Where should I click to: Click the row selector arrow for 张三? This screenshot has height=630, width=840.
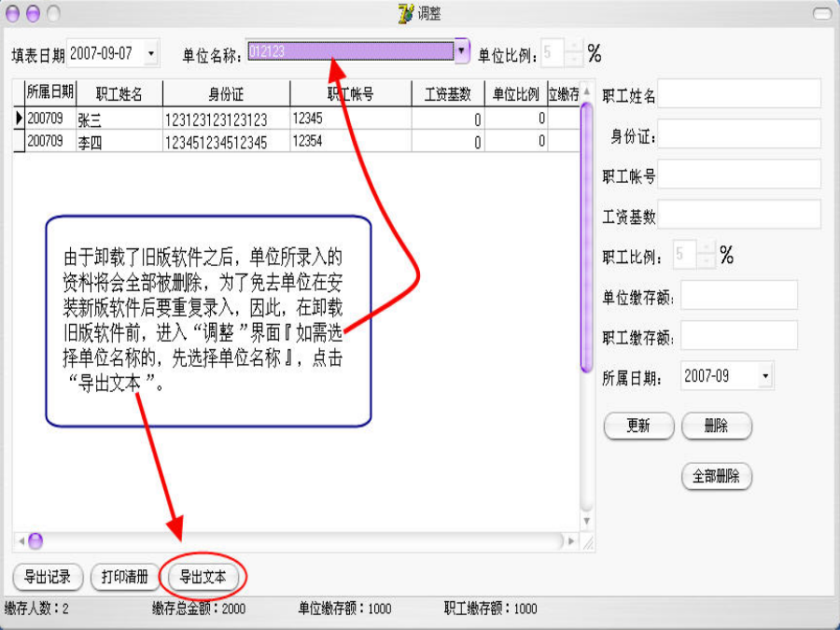(x=19, y=118)
